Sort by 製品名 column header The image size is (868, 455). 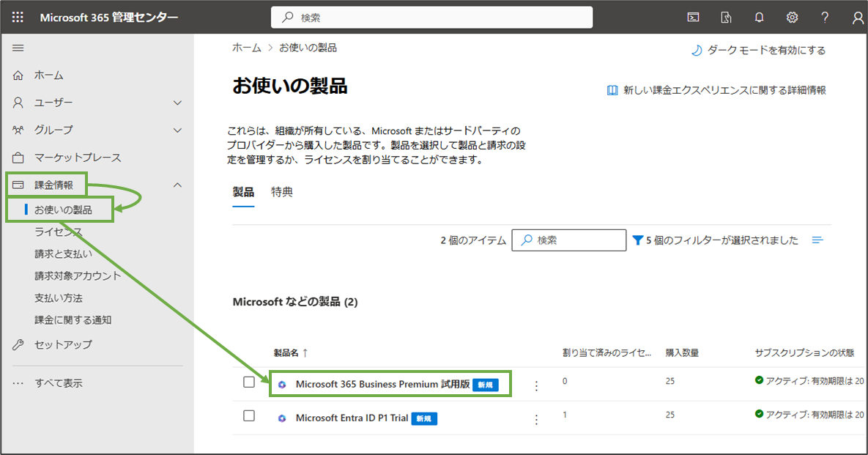tap(291, 352)
